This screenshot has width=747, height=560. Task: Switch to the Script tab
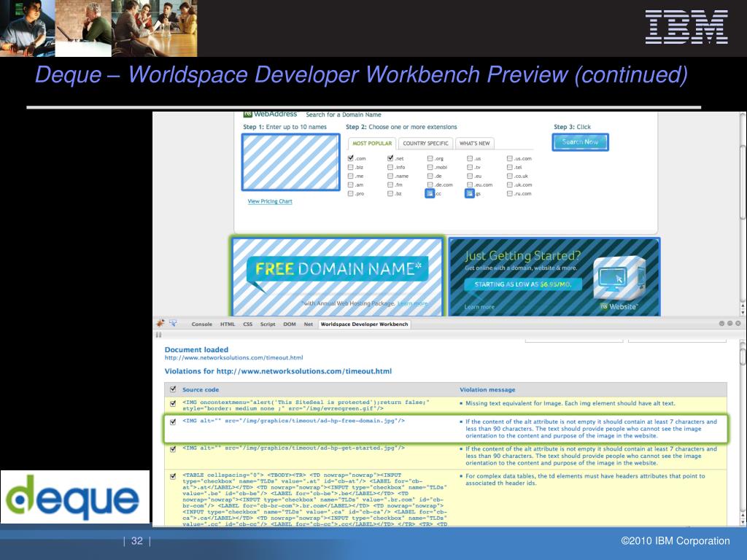268,324
